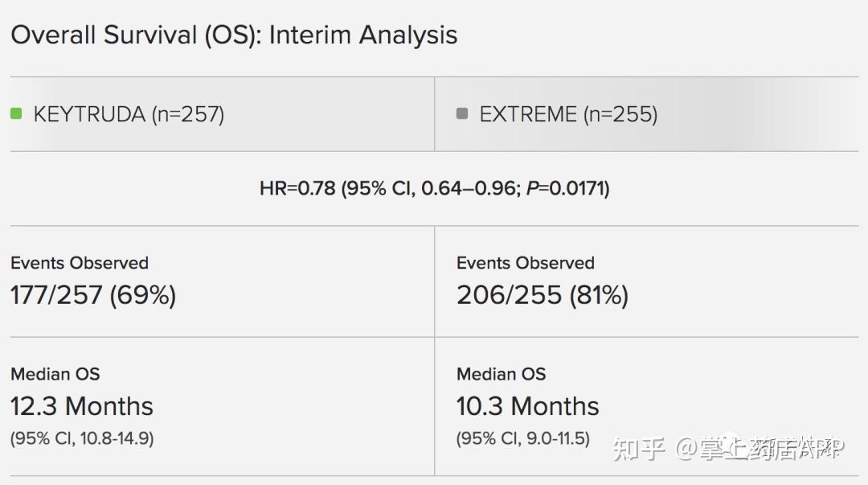Image resolution: width=868 pixels, height=485 pixels.
Task: Click the Median OS label under KEYTRUDA
Action: click(x=55, y=374)
